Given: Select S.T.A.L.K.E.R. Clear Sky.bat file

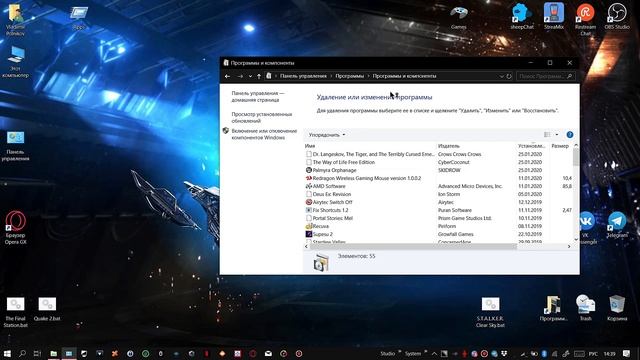Looking at the screenshot, I should (490, 312).
